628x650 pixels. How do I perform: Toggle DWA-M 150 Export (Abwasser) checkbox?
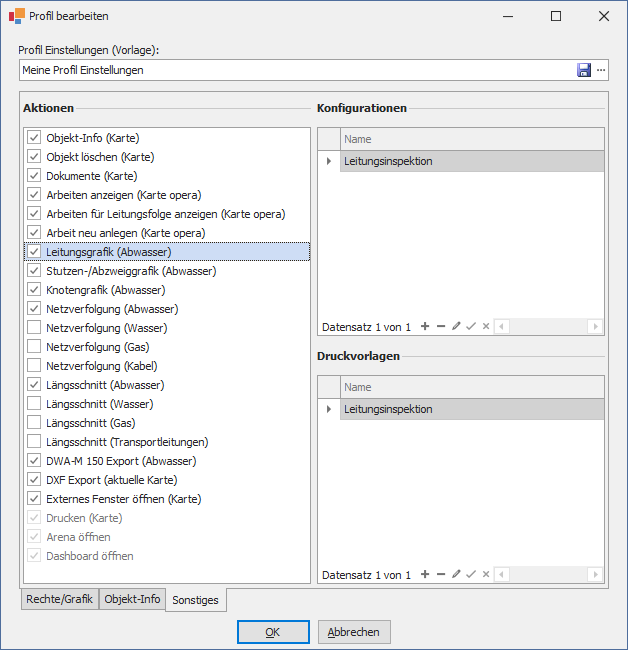(x=34, y=461)
